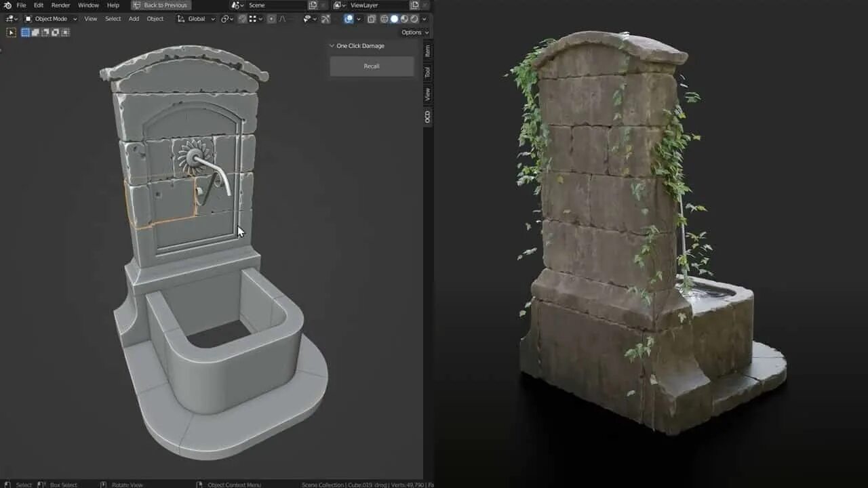
Task: Open the snapping options grid icon
Action: point(255,18)
